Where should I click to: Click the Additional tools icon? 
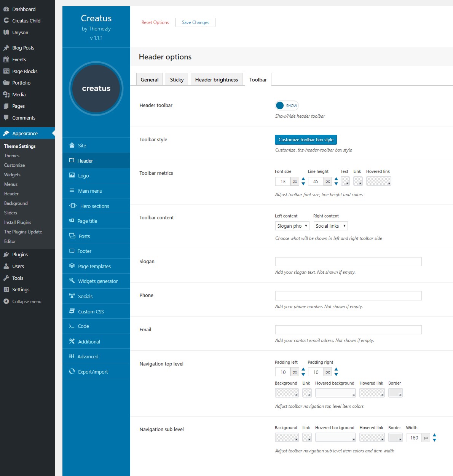72,342
